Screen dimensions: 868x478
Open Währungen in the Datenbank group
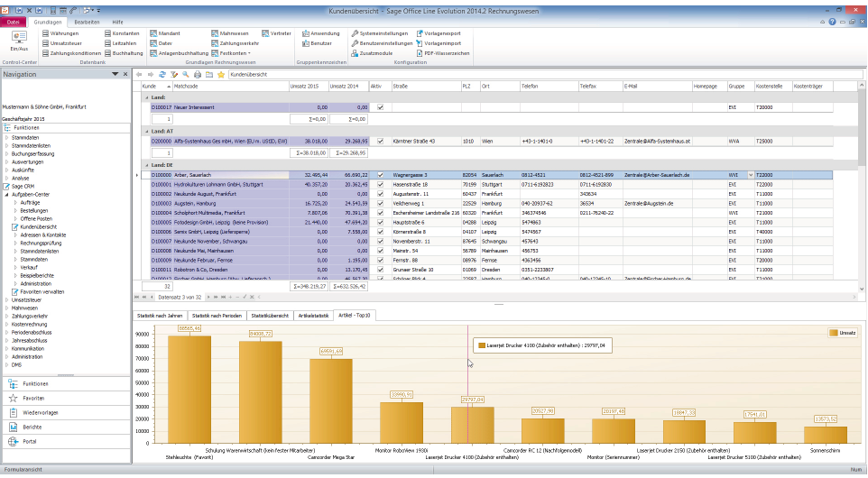[60, 33]
